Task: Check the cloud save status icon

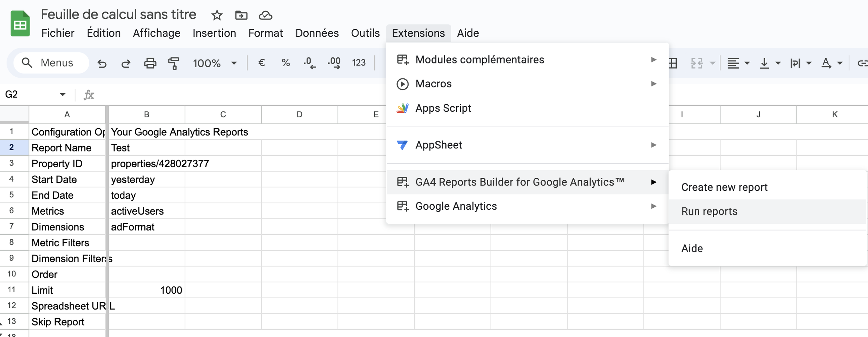Action: point(266,15)
